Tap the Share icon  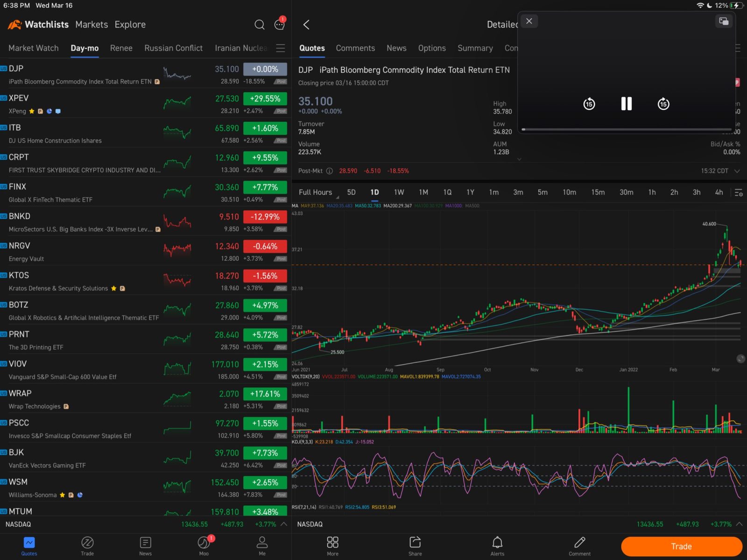[415, 546]
